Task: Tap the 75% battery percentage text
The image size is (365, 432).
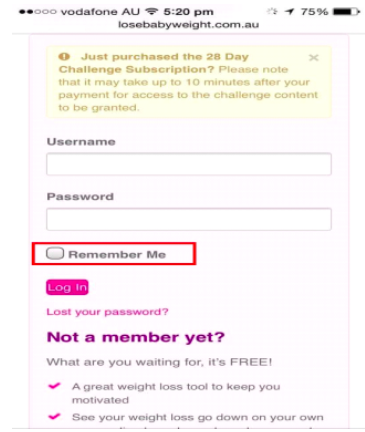Action: pyautogui.click(x=314, y=12)
